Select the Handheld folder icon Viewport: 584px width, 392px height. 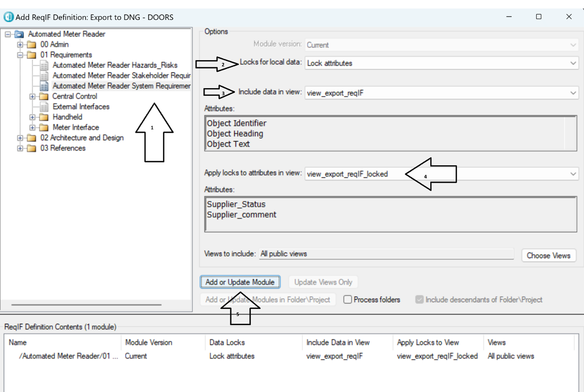pos(44,117)
